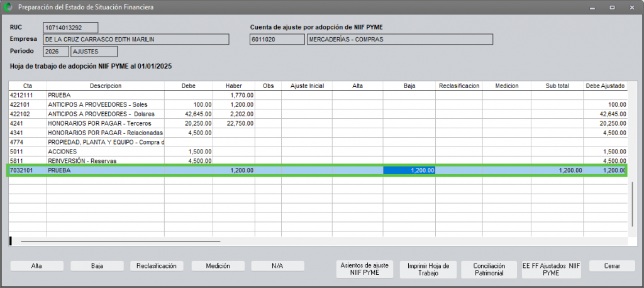Click HONORARIOS POR PAGAR - Terceros description
Image resolution: width=644 pixels, height=288 pixels.
(x=106, y=123)
